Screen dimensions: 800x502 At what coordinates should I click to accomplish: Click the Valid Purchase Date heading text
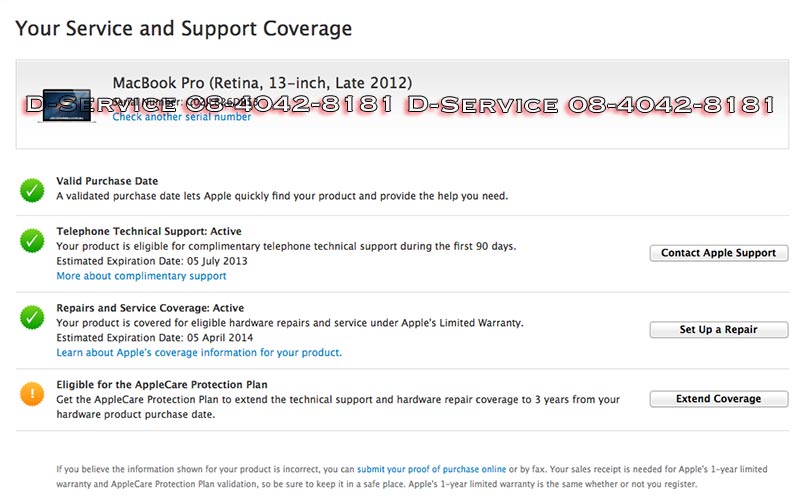click(x=107, y=181)
